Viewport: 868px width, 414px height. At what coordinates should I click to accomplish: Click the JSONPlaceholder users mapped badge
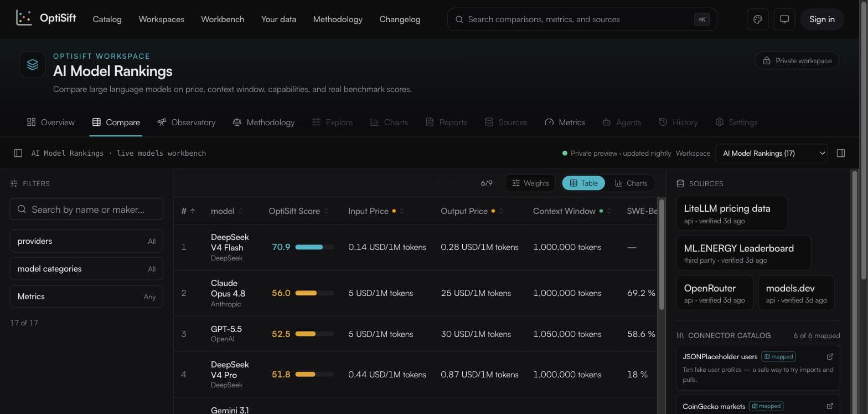[x=778, y=356]
